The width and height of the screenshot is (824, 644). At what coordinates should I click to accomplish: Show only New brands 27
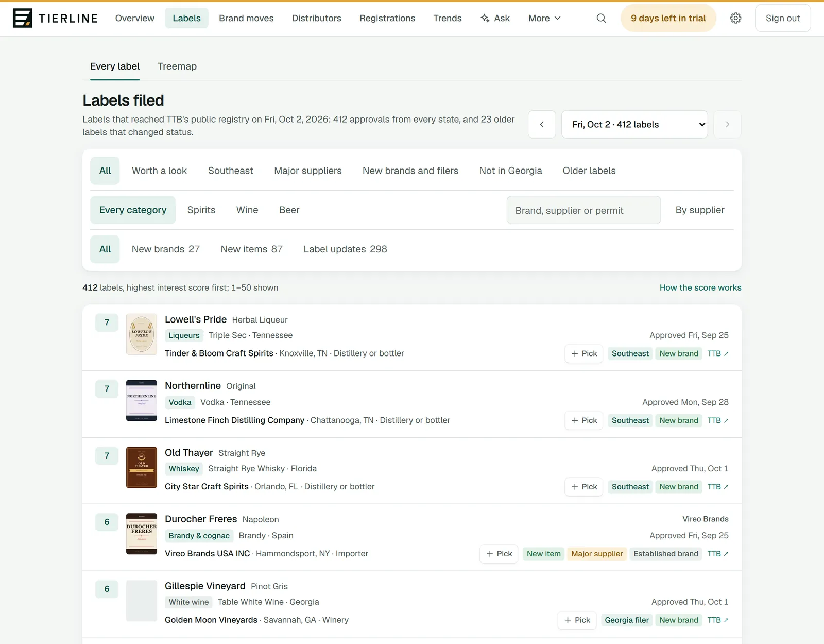click(166, 249)
